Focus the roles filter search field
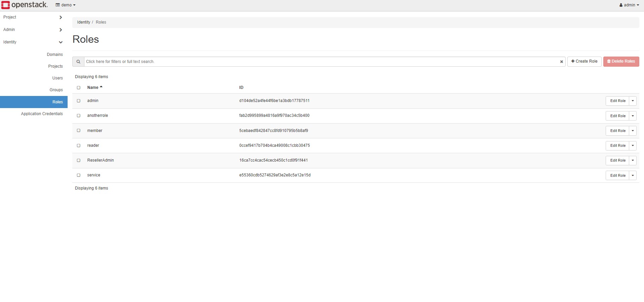 click(x=319, y=62)
